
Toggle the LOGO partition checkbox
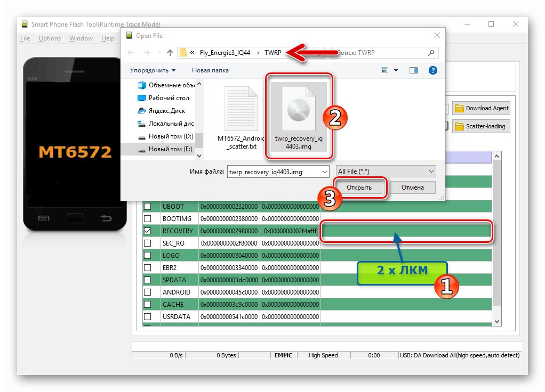tap(147, 256)
